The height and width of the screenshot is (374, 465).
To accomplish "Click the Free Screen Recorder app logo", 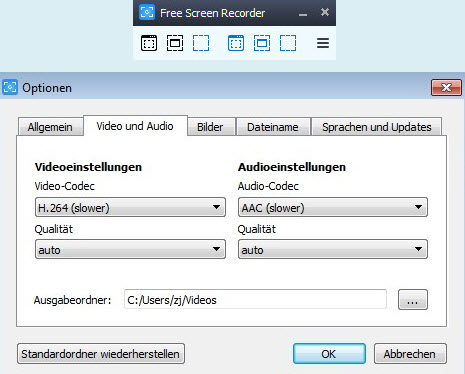I will [147, 13].
